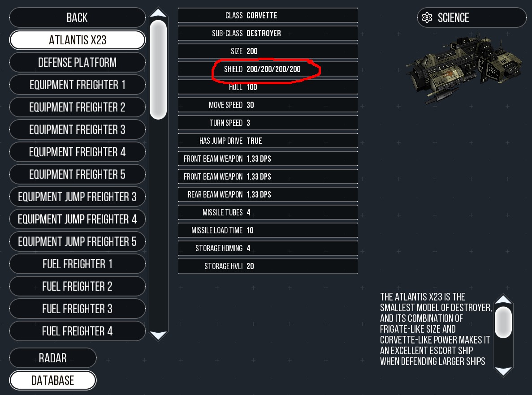Click the Science atom icon
Screen dimensions: 532x395
pyautogui.click(x=427, y=17)
